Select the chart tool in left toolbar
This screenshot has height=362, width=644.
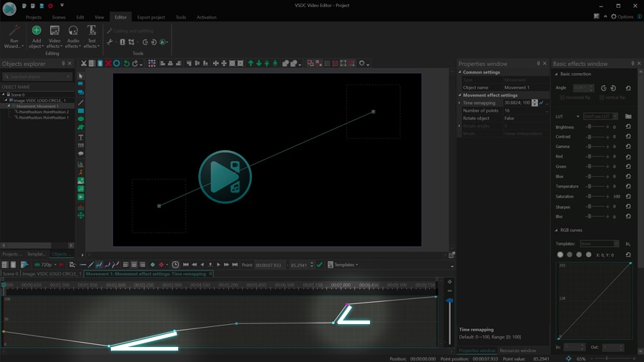pos(80,164)
